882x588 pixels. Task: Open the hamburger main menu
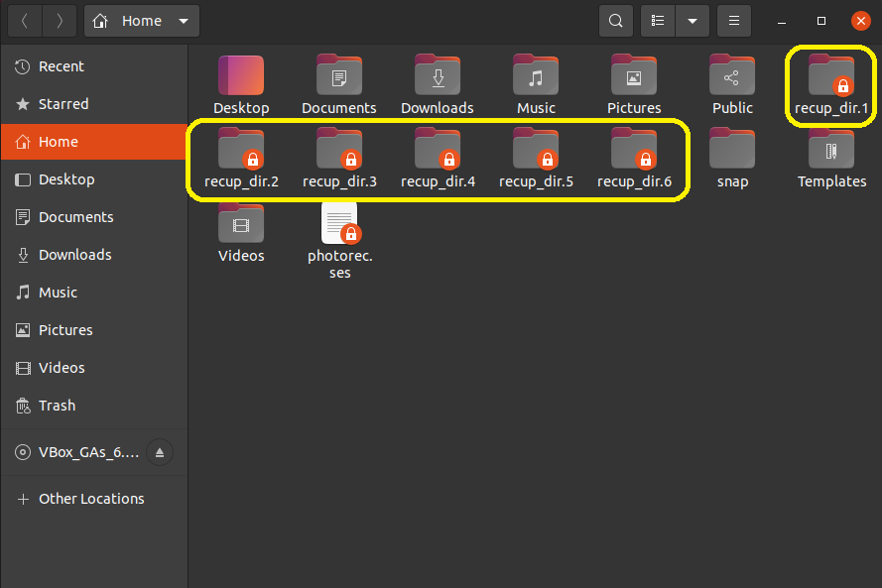click(x=734, y=21)
